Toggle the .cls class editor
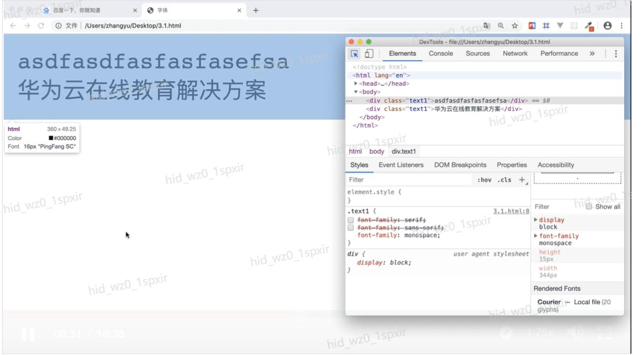This screenshot has height=355, width=644. click(504, 180)
